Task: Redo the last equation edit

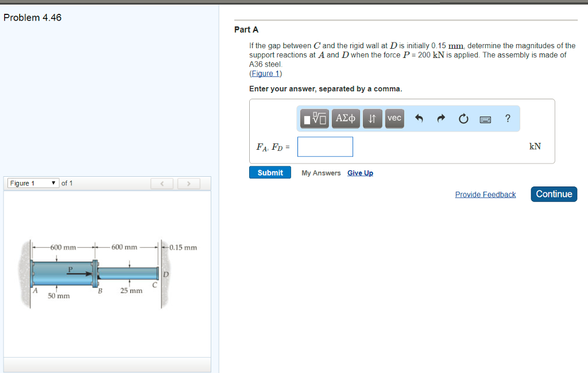Action: [x=441, y=118]
